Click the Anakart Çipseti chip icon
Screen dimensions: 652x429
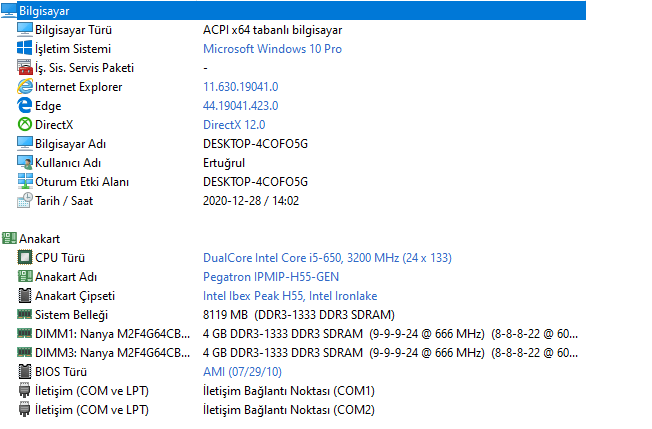(25, 296)
